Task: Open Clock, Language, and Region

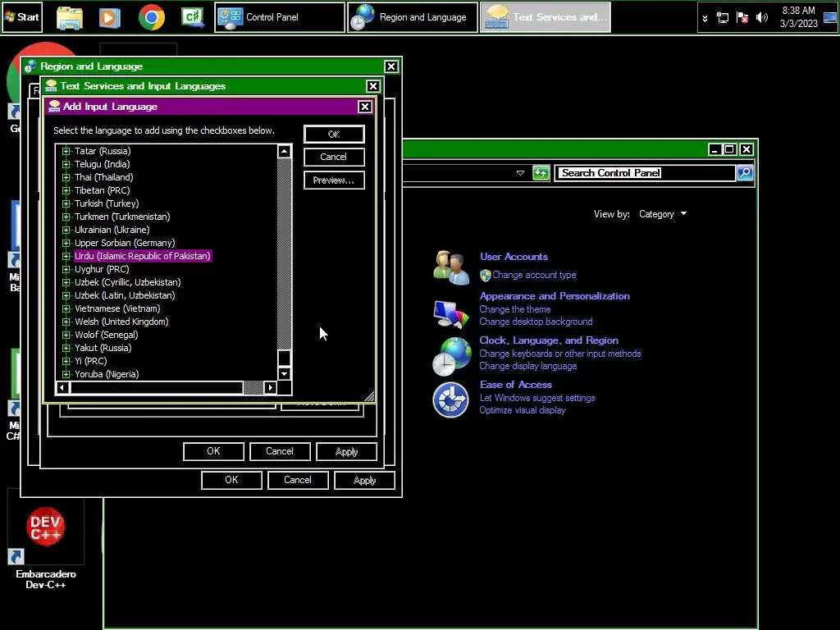Action: (549, 340)
